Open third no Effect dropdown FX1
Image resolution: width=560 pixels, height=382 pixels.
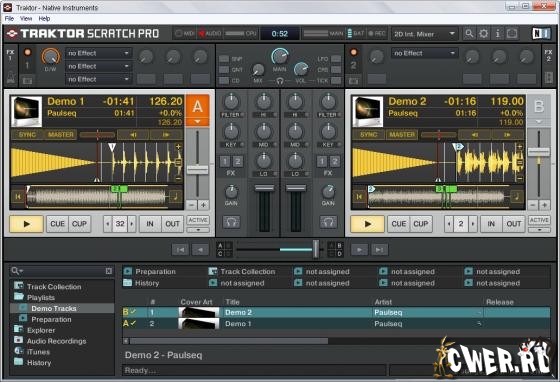point(99,79)
